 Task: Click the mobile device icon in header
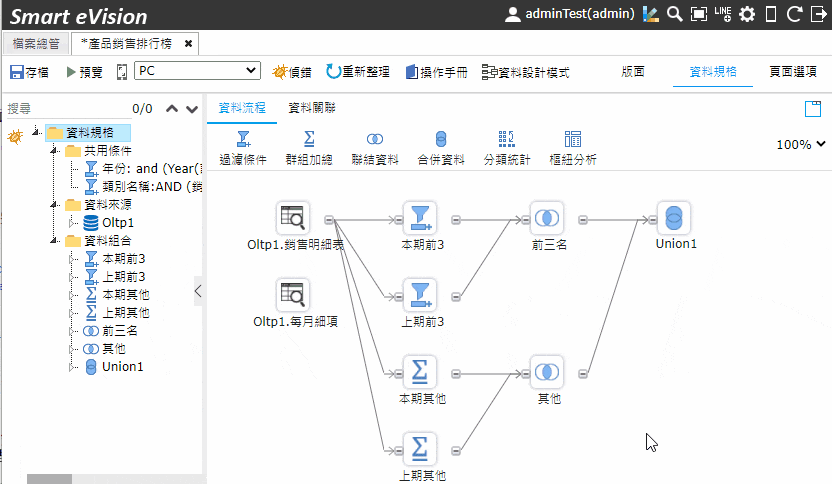click(771, 14)
